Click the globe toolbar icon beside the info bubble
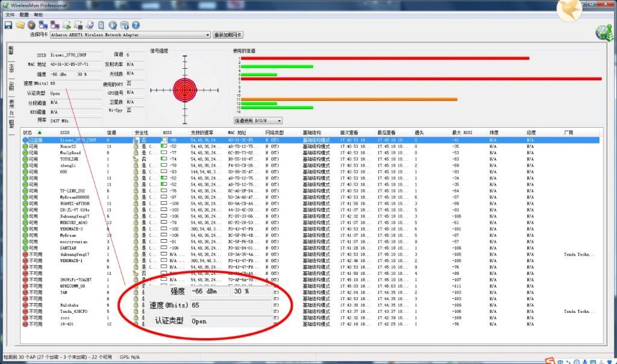 point(113,25)
